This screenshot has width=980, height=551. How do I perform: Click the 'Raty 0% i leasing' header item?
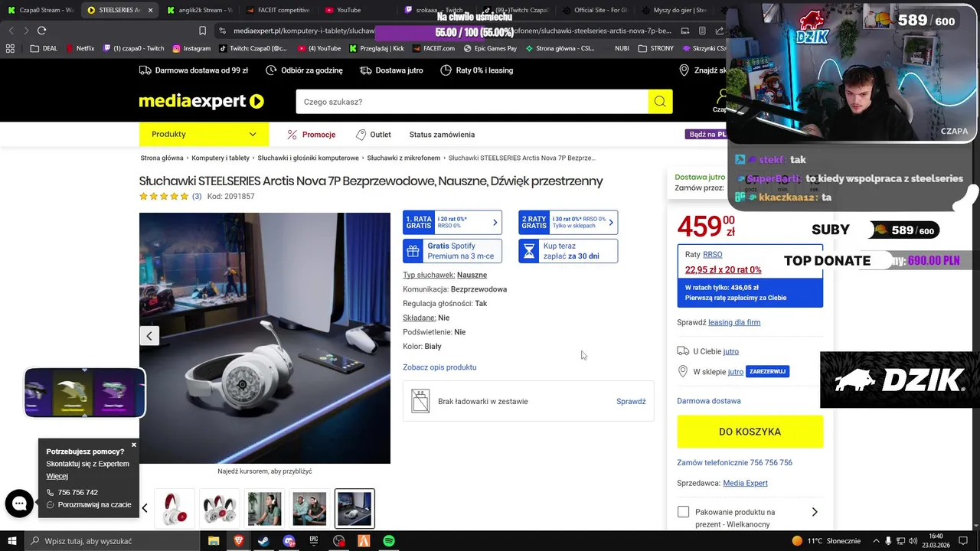coord(476,70)
